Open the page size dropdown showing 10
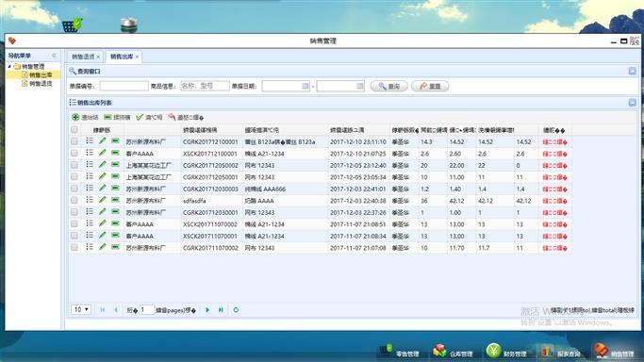644x362 pixels. click(81, 309)
